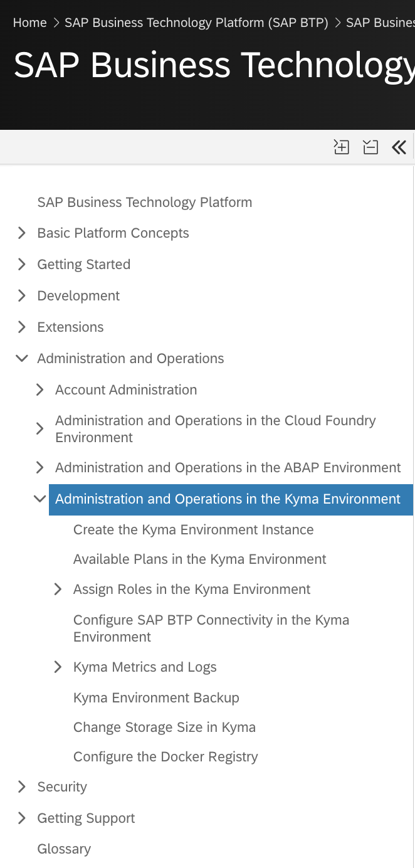Expand the Development node chevron
Image resolution: width=415 pixels, height=868 pixels.
point(22,296)
